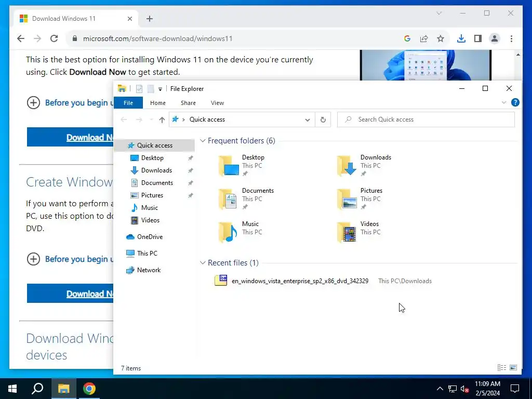Open Chrome downloads icon in toolbar
Image resolution: width=532 pixels, height=399 pixels.
(461, 38)
